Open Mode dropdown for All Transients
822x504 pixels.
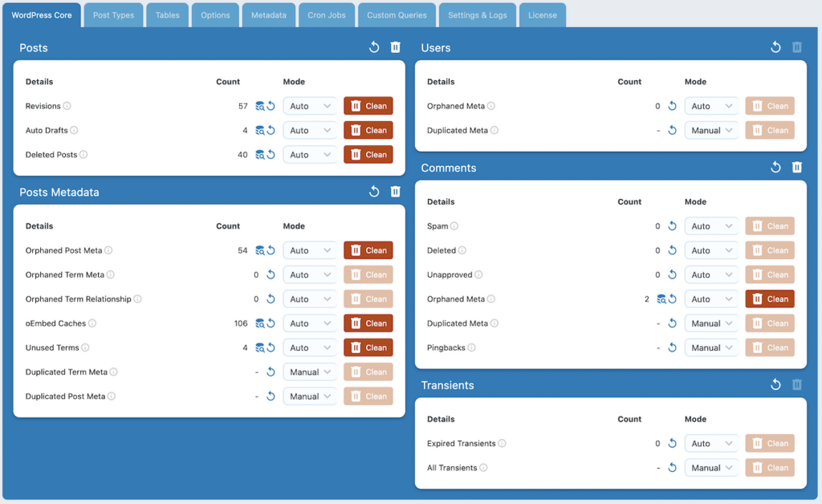[711, 467]
